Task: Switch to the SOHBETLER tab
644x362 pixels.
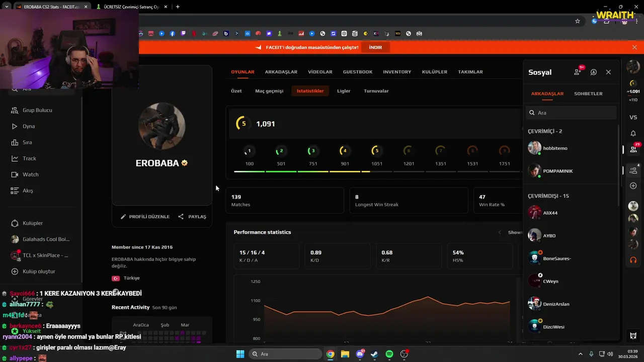Action: [x=588, y=94]
